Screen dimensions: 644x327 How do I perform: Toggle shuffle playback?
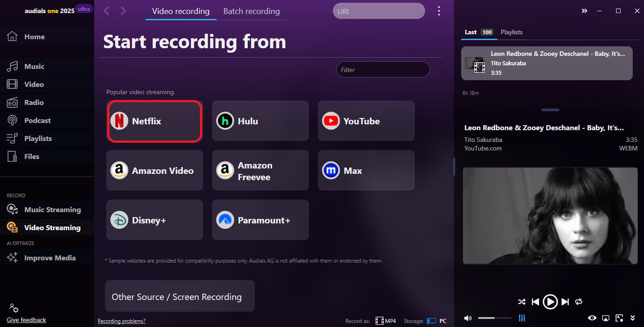522,302
